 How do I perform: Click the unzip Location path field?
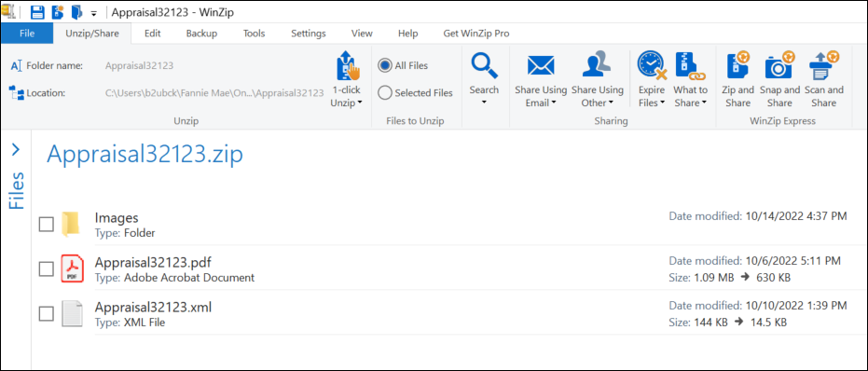[214, 93]
